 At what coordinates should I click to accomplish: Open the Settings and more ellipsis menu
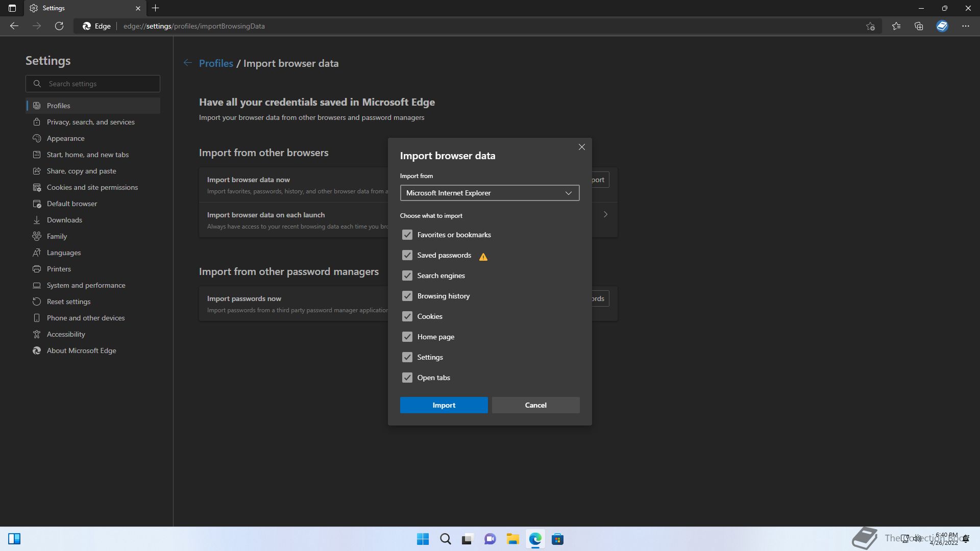pos(966,26)
